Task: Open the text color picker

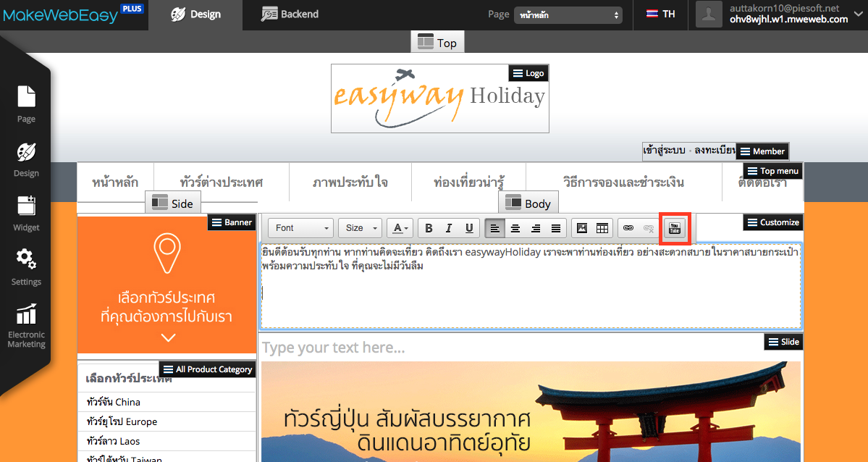Action: click(399, 228)
